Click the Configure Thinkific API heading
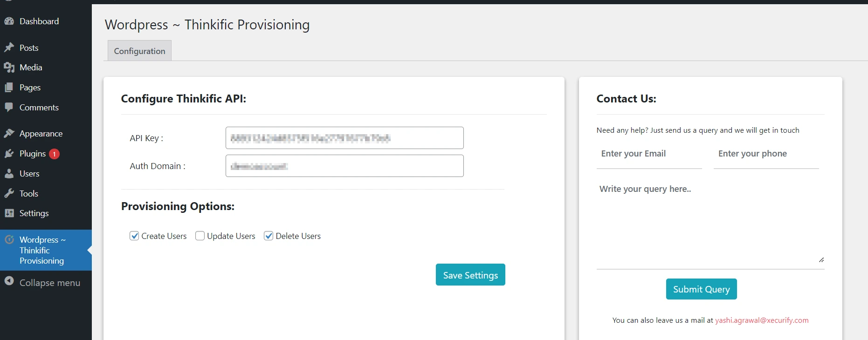 coord(184,99)
